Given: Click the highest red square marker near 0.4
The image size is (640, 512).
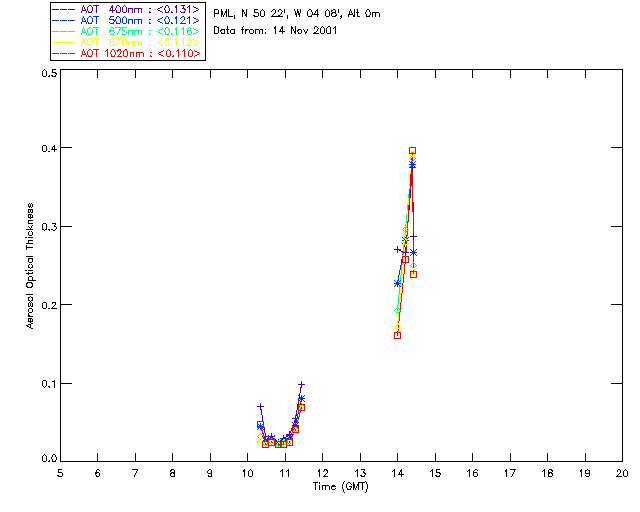Looking at the screenshot, I should click(x=412, y=151).
